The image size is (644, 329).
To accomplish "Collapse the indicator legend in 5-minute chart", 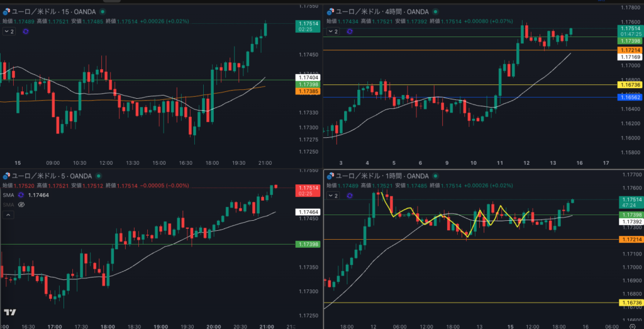I will pos(8,215).
